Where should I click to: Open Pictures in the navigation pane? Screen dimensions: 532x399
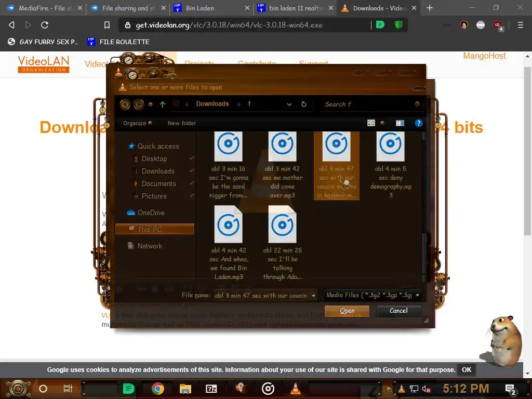[x=154, y=196]
